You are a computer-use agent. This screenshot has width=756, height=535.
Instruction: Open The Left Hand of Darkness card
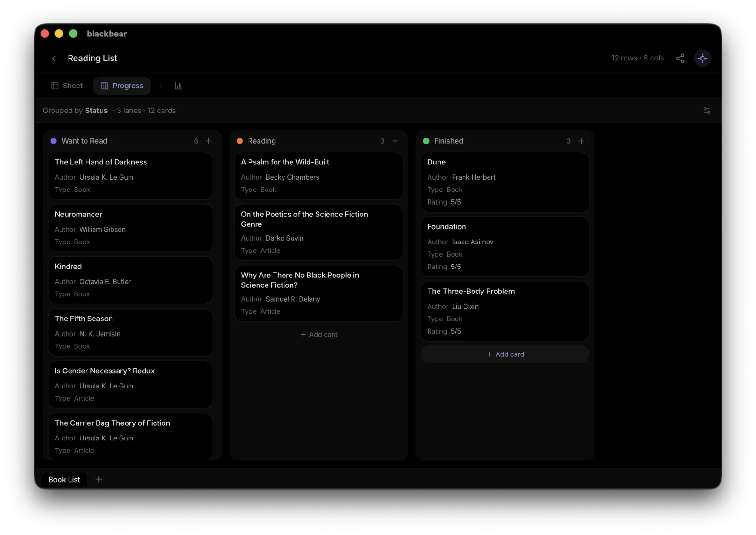point(130,176)
